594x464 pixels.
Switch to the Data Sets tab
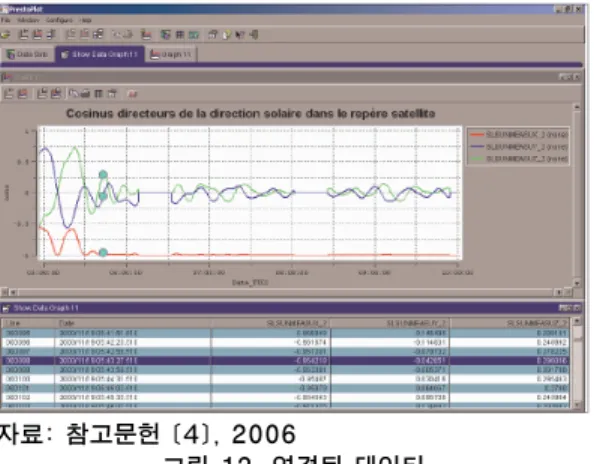coord(27,55)
